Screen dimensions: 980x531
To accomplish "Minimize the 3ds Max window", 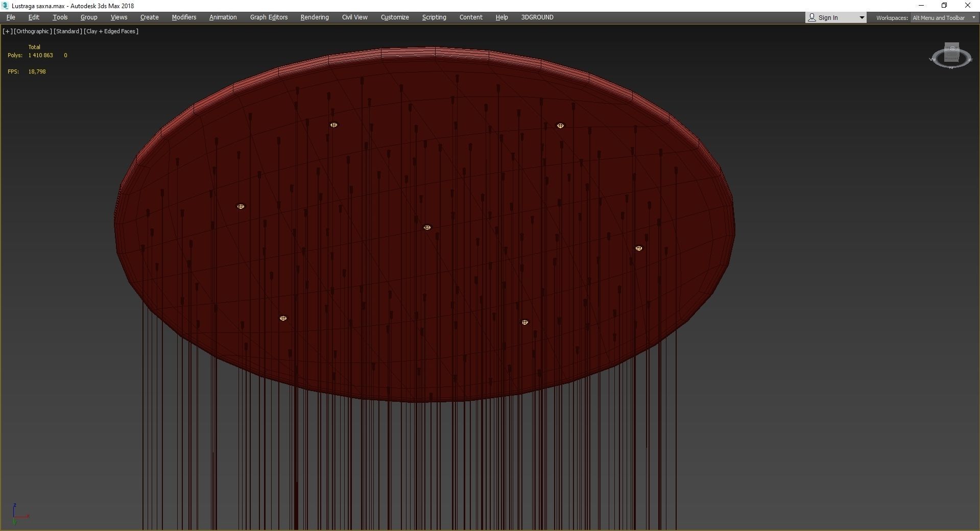I will pos(922,6).
